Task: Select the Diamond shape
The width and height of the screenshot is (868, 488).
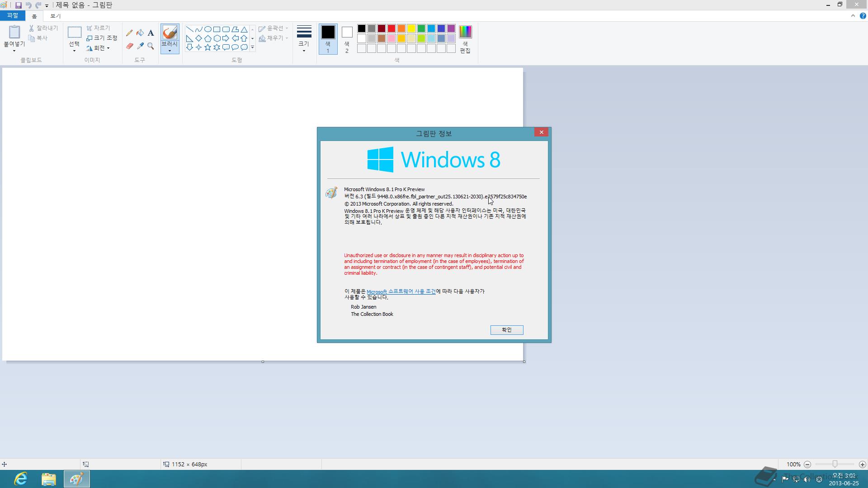Action: 198,38
